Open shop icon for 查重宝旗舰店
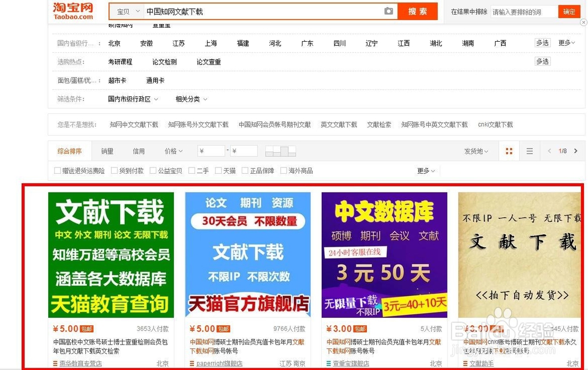 [329, 364]
